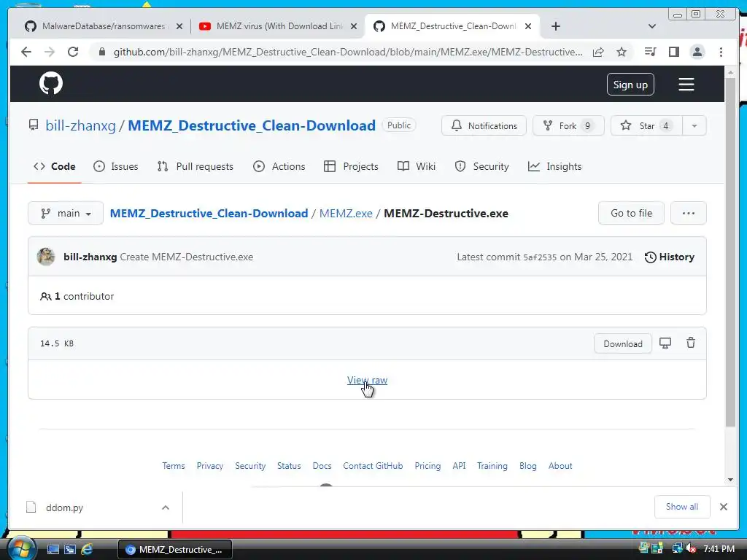747x560 pixels.
Task: Open the Actions tab
Action: coord(279,166)
